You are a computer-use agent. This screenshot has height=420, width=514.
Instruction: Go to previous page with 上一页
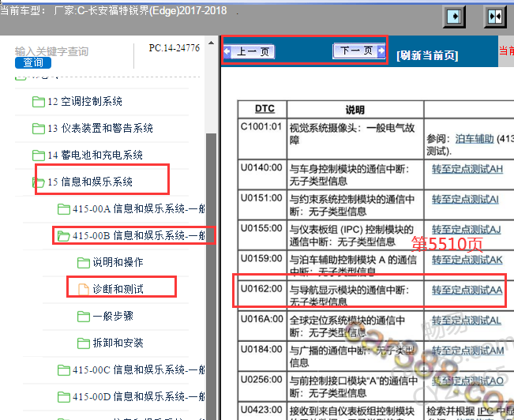pos(249,51)
